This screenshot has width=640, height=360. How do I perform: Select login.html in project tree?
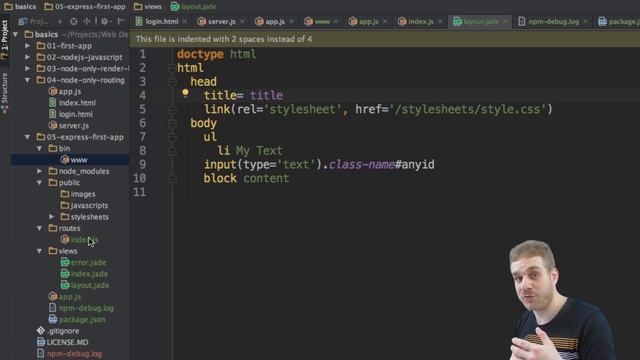click(71, 114)
